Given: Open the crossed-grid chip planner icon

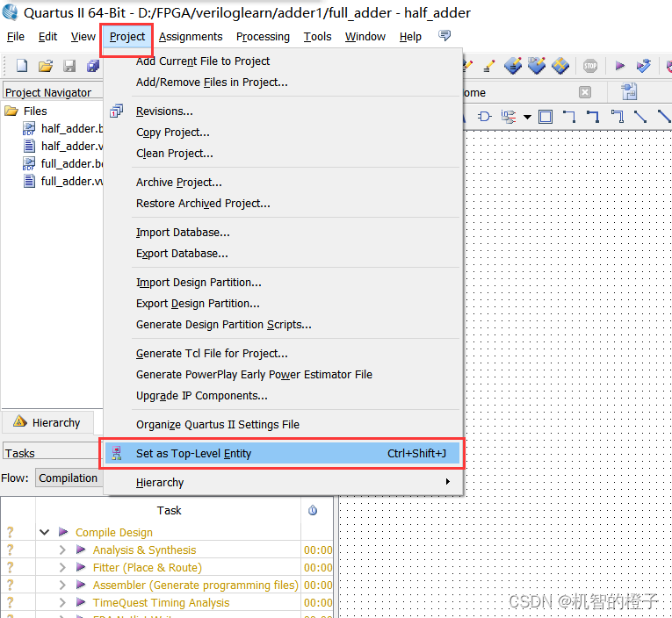Looking at the screenshot, I should pyautogui.click(x=560, y=66).
